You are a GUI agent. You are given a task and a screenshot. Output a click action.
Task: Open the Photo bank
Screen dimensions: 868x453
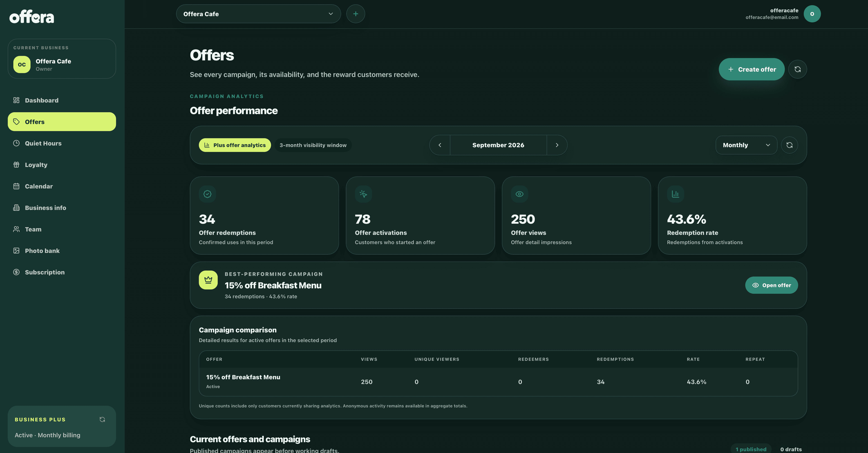pos(62,251)
